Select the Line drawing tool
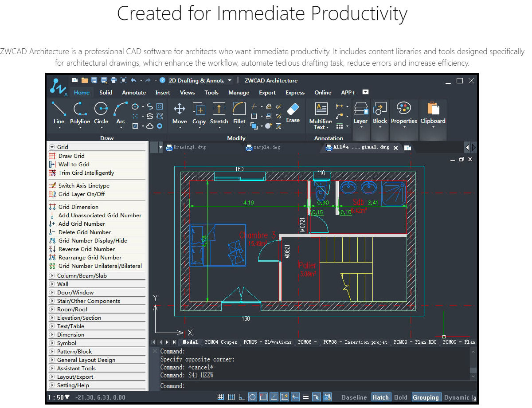Image resolution: width=532 pixels, height=408 pixels. tap(59, 113)
